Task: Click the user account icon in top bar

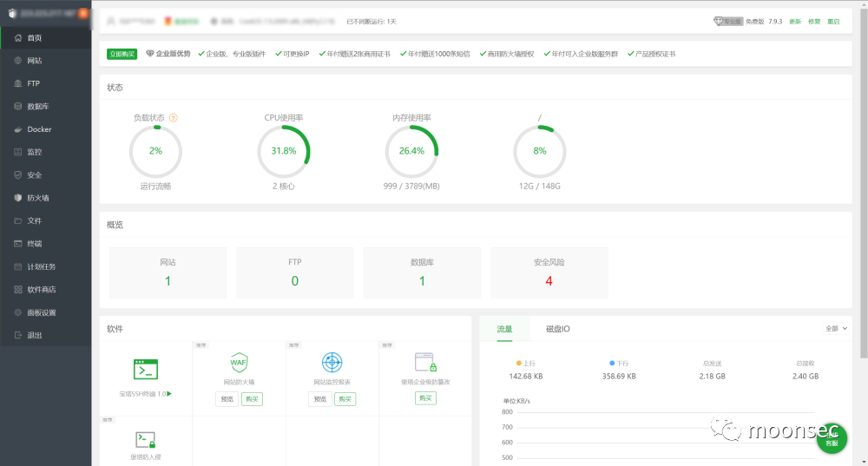Action: [x=111, y=21]
